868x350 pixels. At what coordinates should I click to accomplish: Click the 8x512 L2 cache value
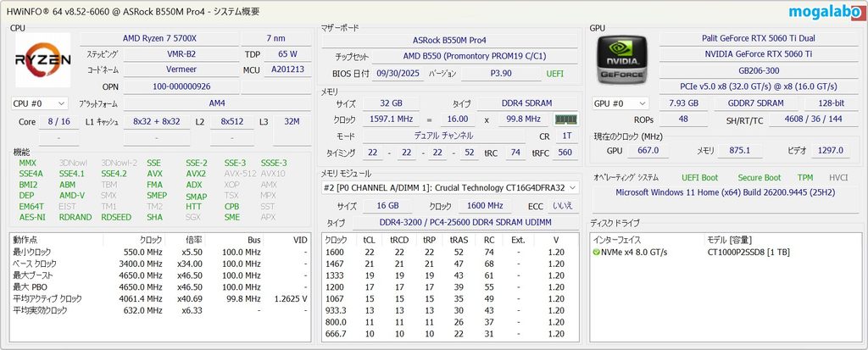pyautogui.click(x=232, y=122)
